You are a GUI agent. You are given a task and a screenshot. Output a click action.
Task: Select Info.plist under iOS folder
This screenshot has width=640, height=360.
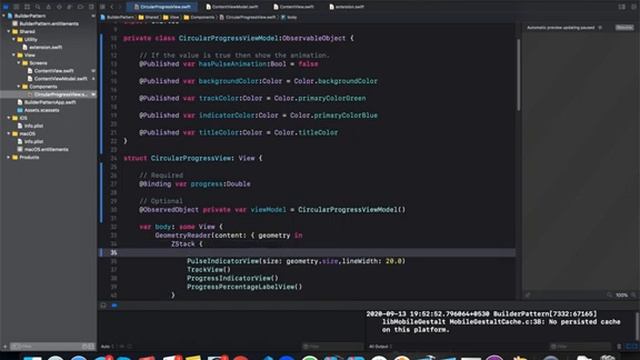[x=33, y=126]
